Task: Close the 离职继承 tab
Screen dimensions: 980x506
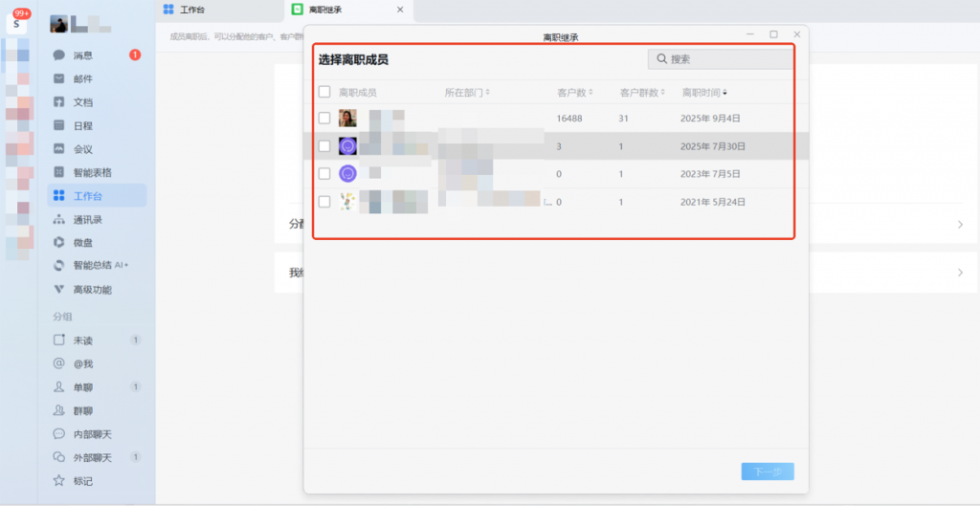Action: coord(400,10)
